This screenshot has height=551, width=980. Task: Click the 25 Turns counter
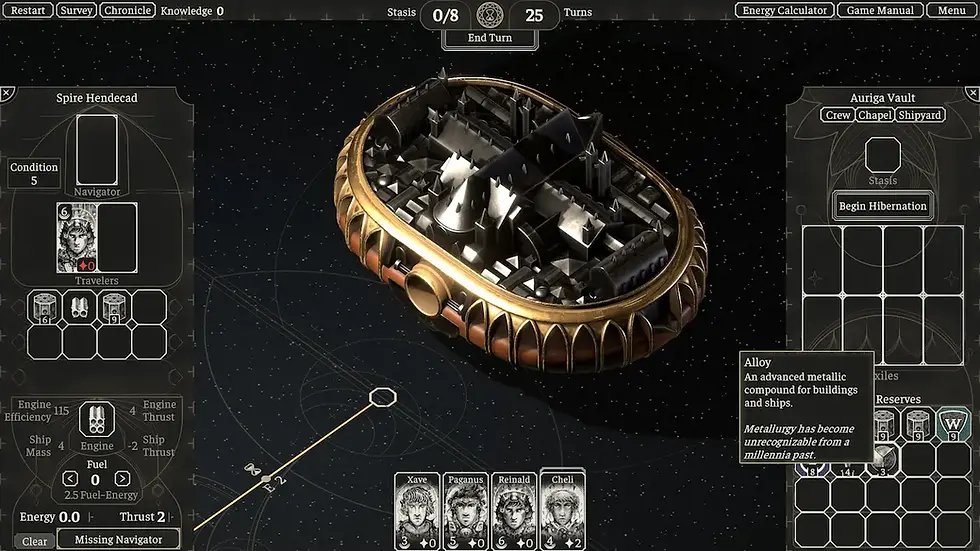534,14
